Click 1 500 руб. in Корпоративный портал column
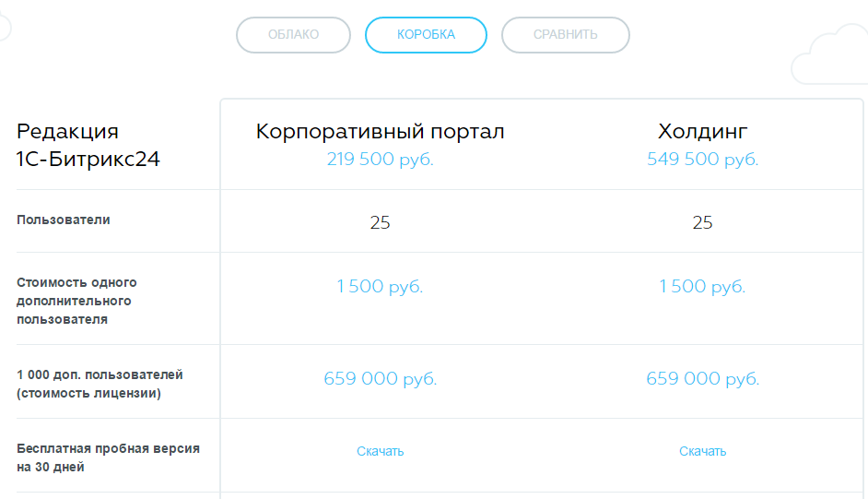This screenshot has width=868, height=499. pos(380,287)
